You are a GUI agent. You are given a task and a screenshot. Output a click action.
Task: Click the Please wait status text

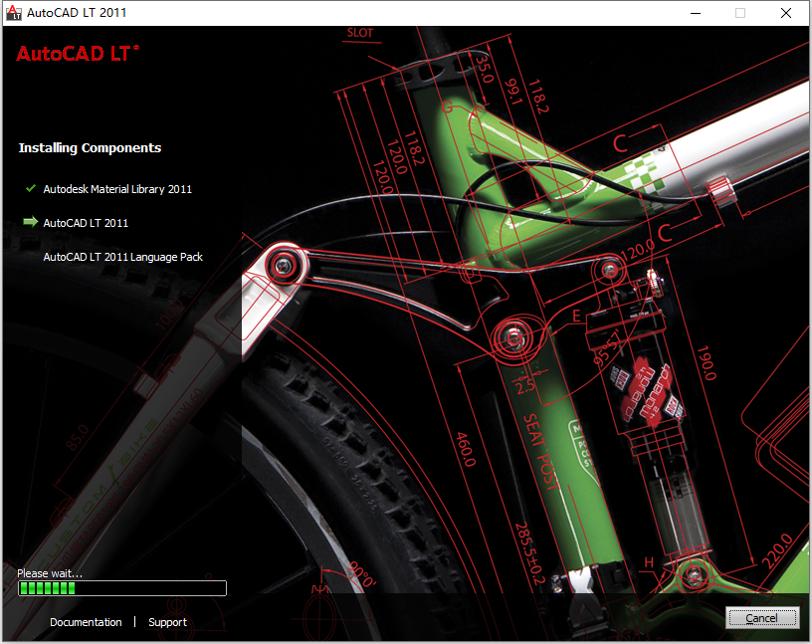(50, 573)
